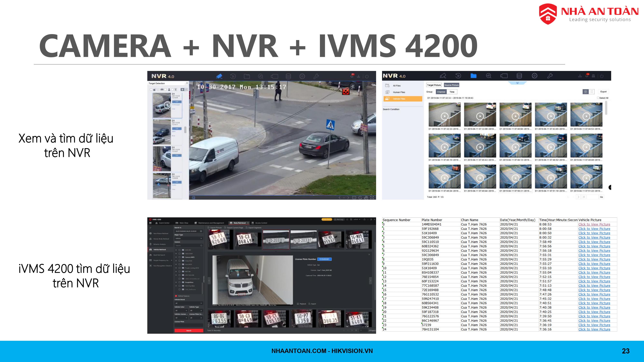Click Smart Analysis icon in left NVR toolbar
Viewport: 644px width, 362px height.
[x=260, y=76]
